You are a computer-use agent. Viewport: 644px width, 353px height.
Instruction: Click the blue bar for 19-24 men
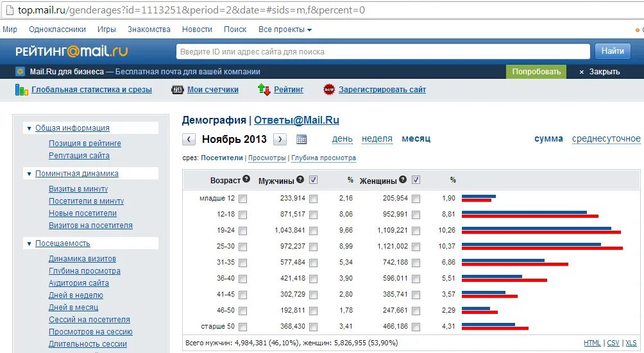(536, 228)
